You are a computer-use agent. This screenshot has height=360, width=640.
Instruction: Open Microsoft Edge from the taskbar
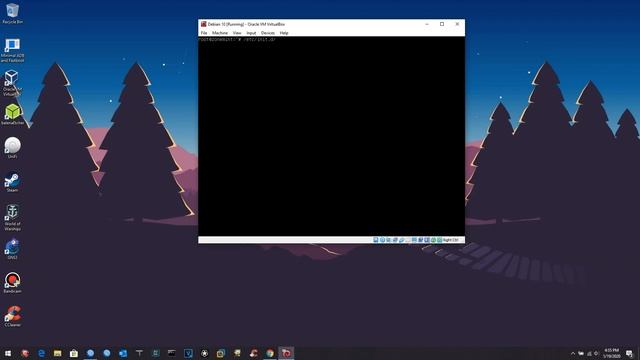pyautogui.click(x=41, y=353)
